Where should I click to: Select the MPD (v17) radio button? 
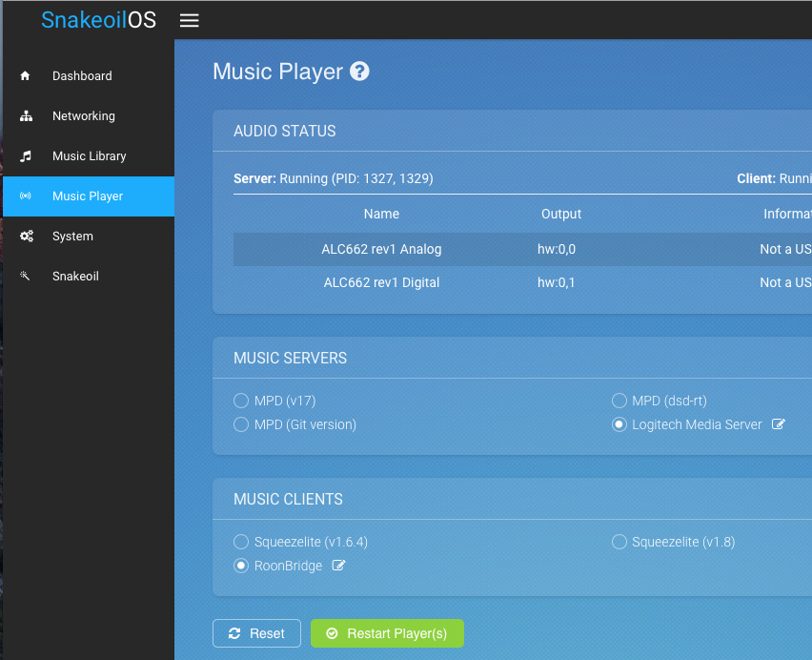pos(241,401)
